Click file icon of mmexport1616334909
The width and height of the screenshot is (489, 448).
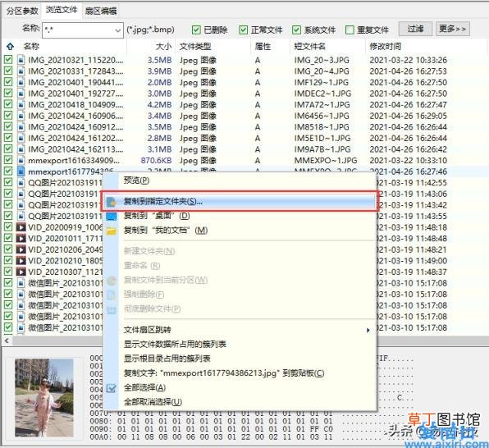click(x=21, y=160)
